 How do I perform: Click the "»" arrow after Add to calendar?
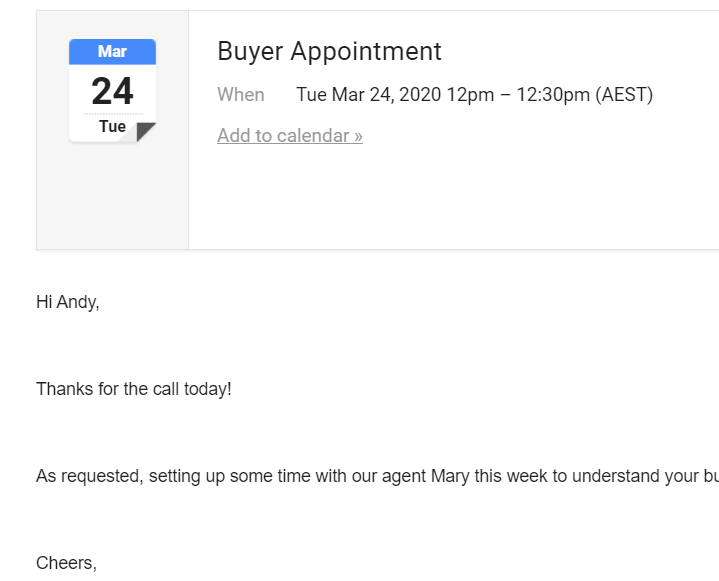pos(358,136)
